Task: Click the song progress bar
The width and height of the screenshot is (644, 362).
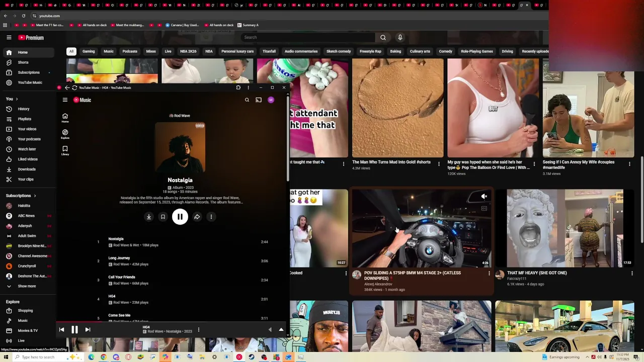Action: (171, 322)
